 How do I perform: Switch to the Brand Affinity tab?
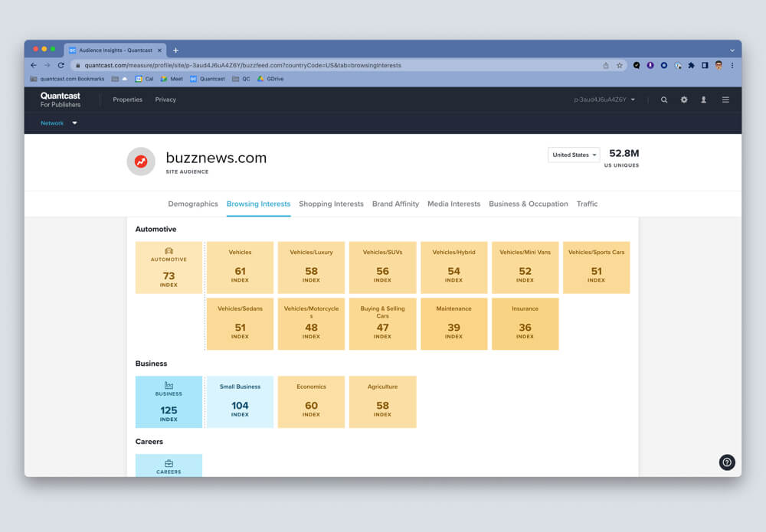pos(396,204)
